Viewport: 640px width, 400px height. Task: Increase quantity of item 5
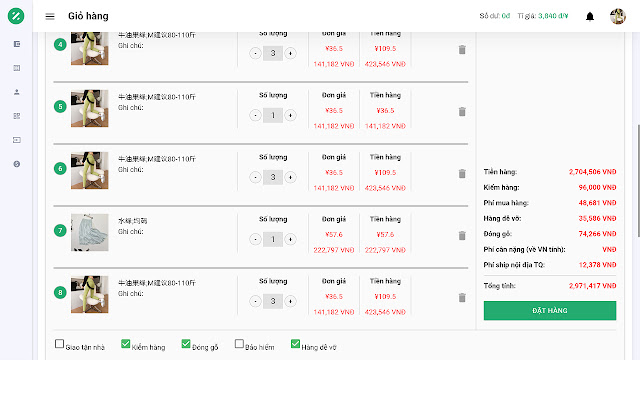pyautogui.click(x=290, y=116)
